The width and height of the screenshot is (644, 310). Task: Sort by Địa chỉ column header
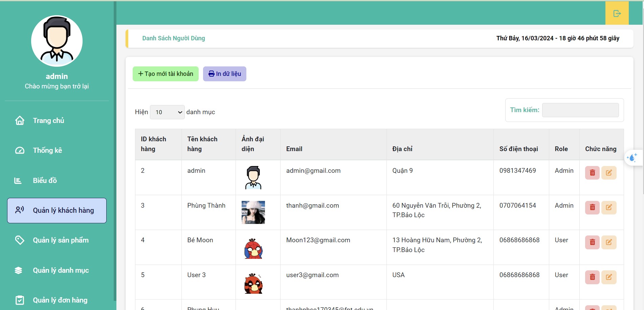[x=440, y=144]
